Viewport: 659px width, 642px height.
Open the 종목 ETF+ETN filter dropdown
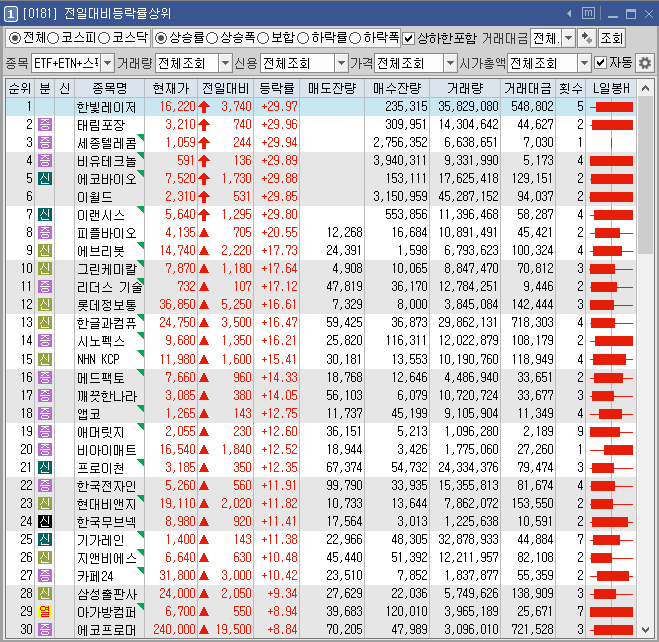pos(108,63)
